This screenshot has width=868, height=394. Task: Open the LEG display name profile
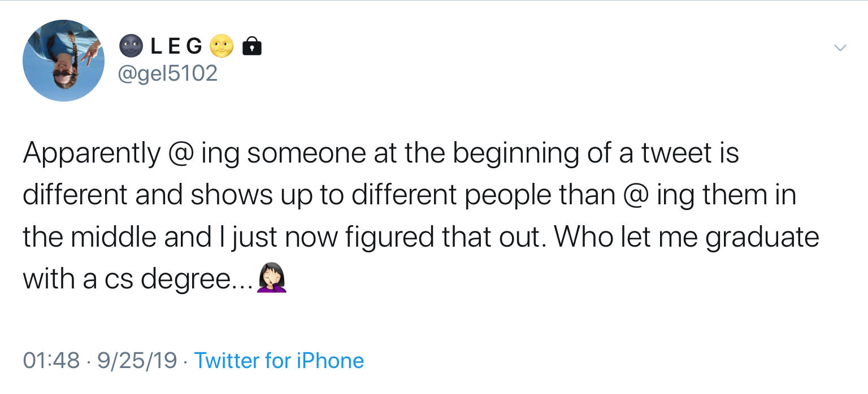point(176,47)
